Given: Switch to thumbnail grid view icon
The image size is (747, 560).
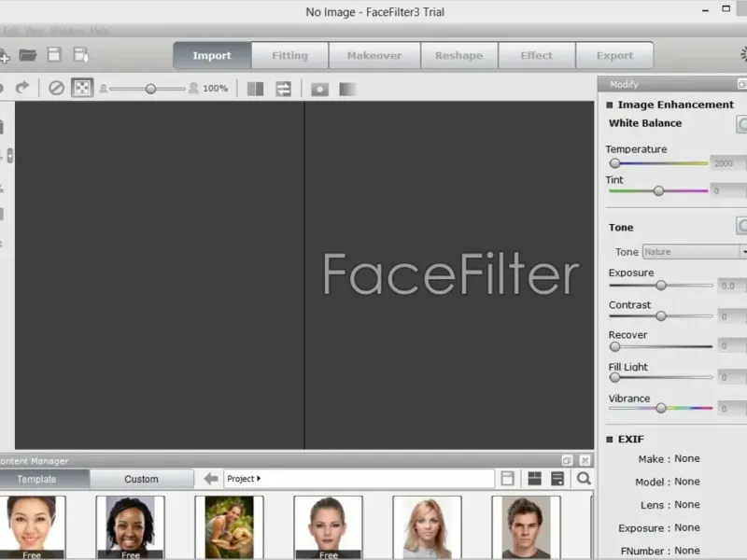Looking at the screenshot, I should point(534,479).
